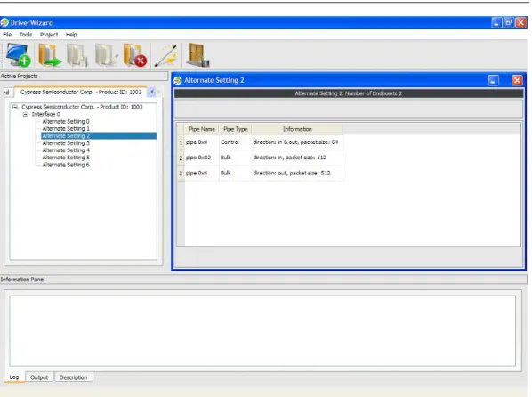Click the Pipe Name column header
Screen dimensions: 532x397
click(x=202, y=129)
